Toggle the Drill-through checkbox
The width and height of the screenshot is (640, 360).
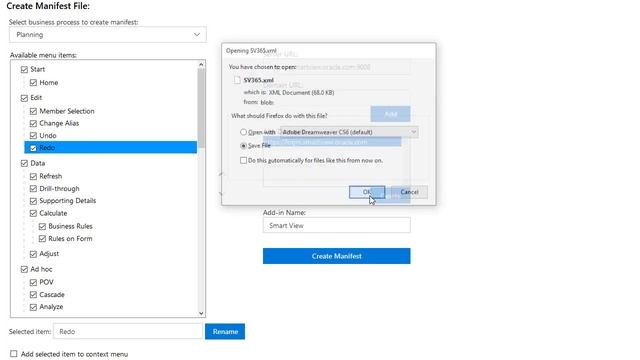click(x=33, y=189)
